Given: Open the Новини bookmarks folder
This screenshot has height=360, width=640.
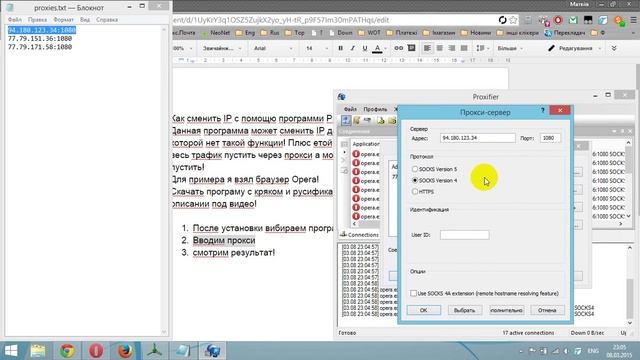Looking at the screenshot, I should 476,33.
